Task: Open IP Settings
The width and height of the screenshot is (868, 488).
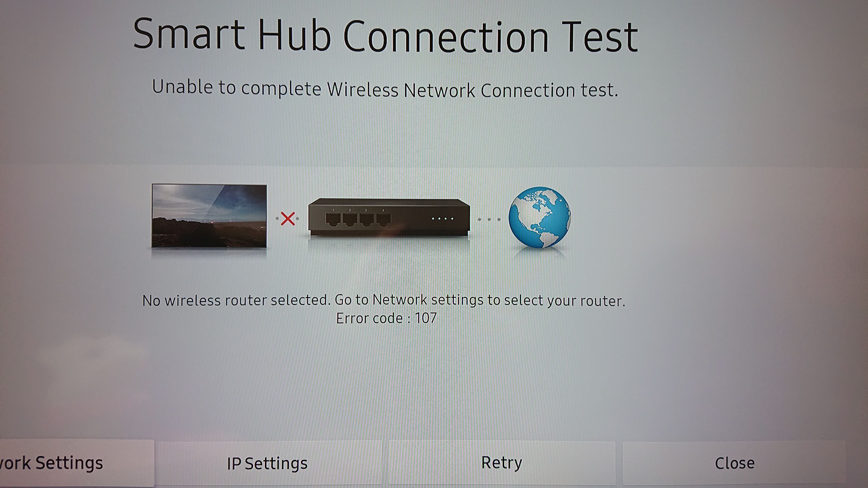Action: pos(268,463)
